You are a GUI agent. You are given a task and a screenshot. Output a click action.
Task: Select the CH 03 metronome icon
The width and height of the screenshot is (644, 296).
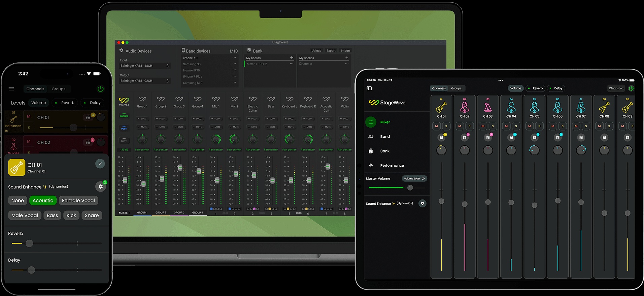point(488,107)
